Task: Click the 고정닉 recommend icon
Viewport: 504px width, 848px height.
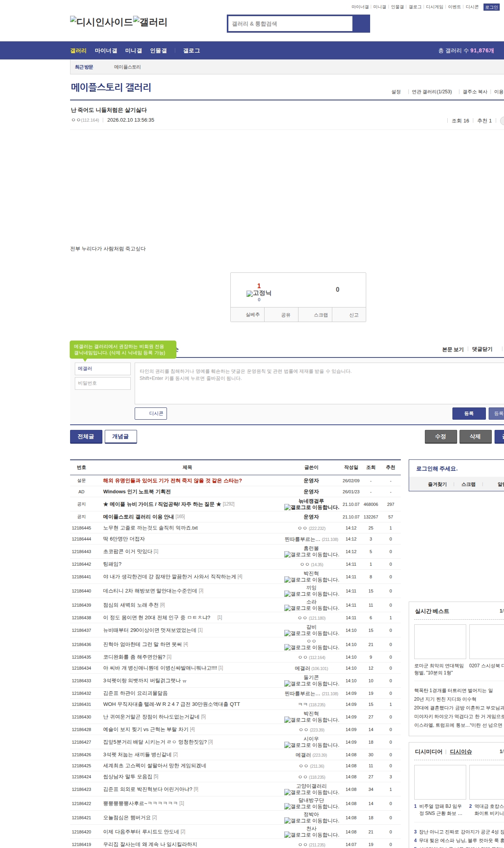Action: (x=250, y=294)
